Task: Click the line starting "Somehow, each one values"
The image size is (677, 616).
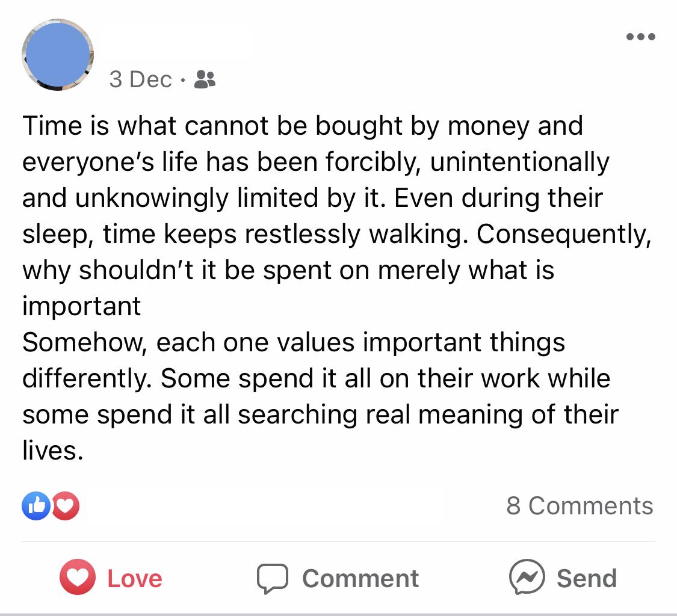Action: coord(294,342)
